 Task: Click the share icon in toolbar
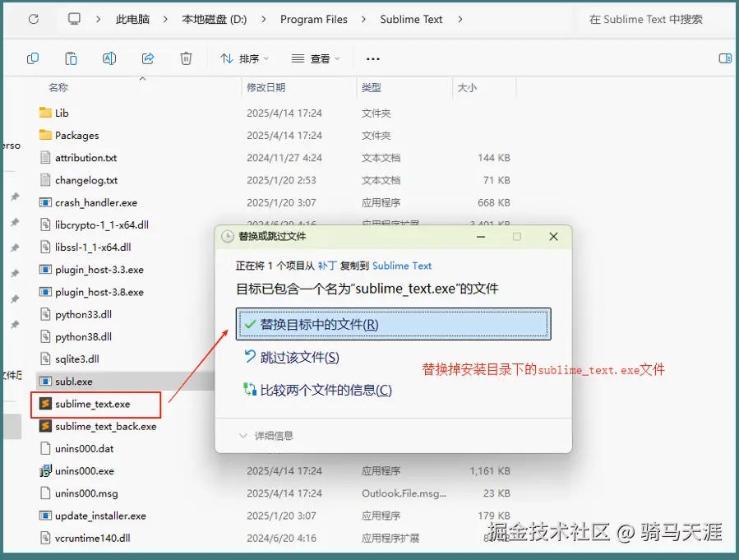pos(148,58)
